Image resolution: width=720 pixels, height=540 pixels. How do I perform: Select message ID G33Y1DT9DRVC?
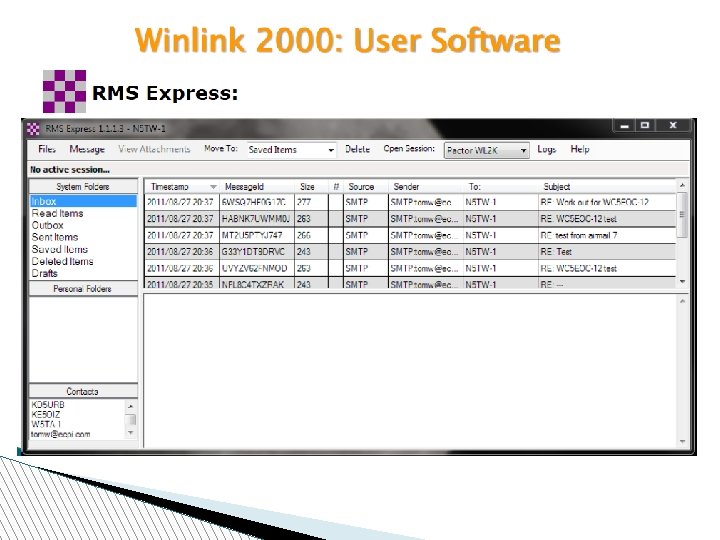pyautogui.click(x=253, y=252)
